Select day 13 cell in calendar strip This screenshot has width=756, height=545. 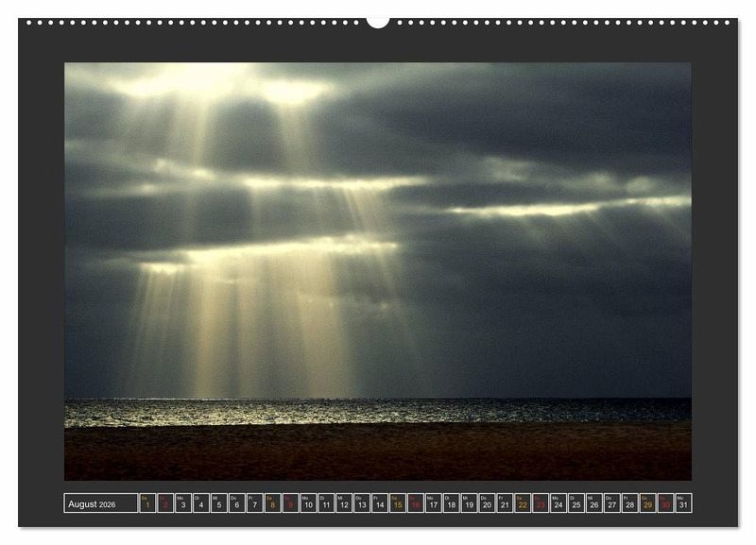tap(362, 502)
